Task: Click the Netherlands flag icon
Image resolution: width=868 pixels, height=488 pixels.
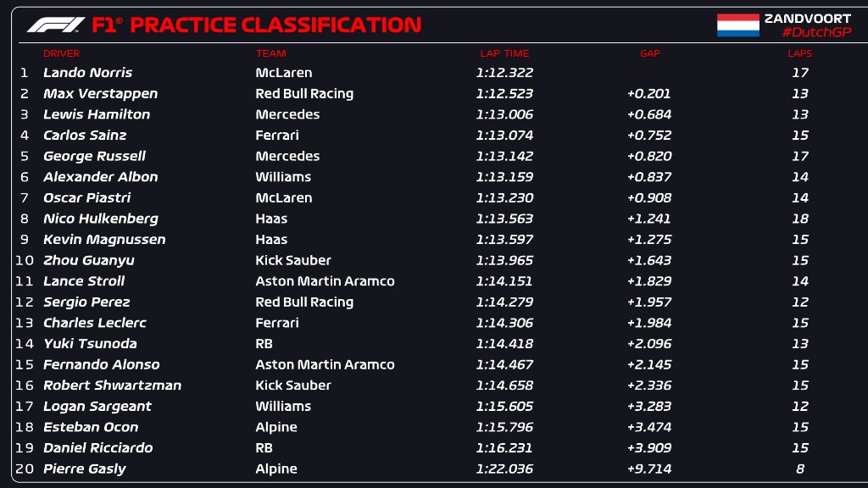Action: click(737, 25)
